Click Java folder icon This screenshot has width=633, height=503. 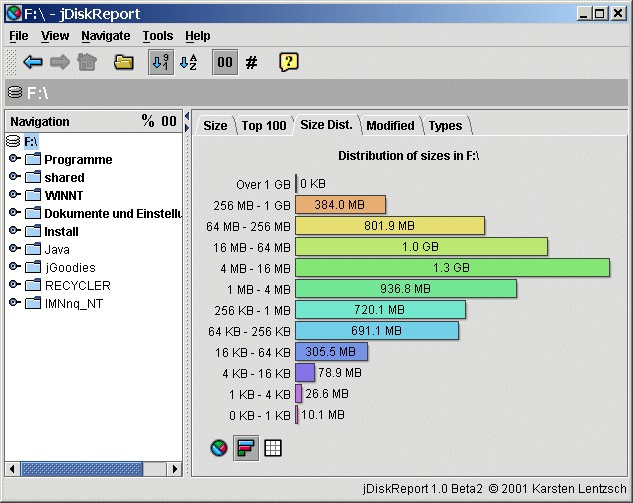point(33,249)
